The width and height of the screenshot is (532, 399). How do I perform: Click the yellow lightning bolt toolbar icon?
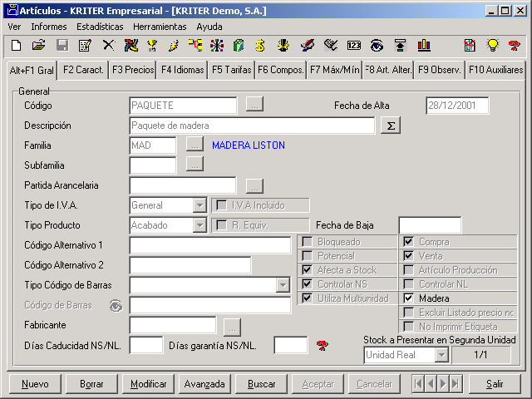tap(174, 45)
